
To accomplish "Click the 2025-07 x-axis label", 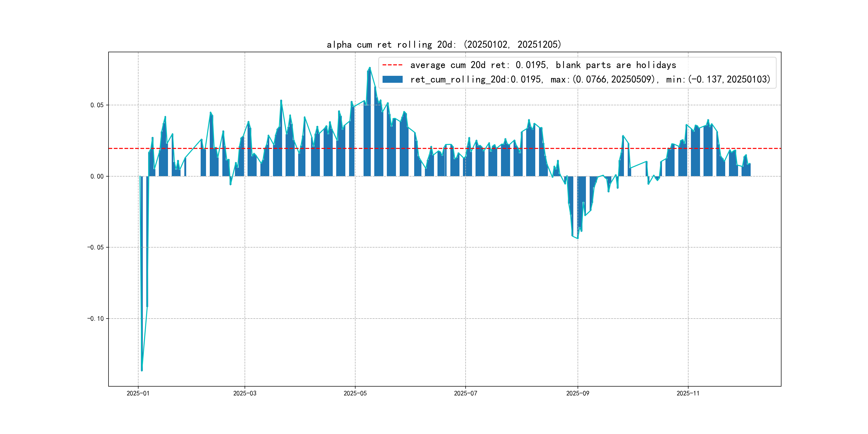I will click(465, 393).
